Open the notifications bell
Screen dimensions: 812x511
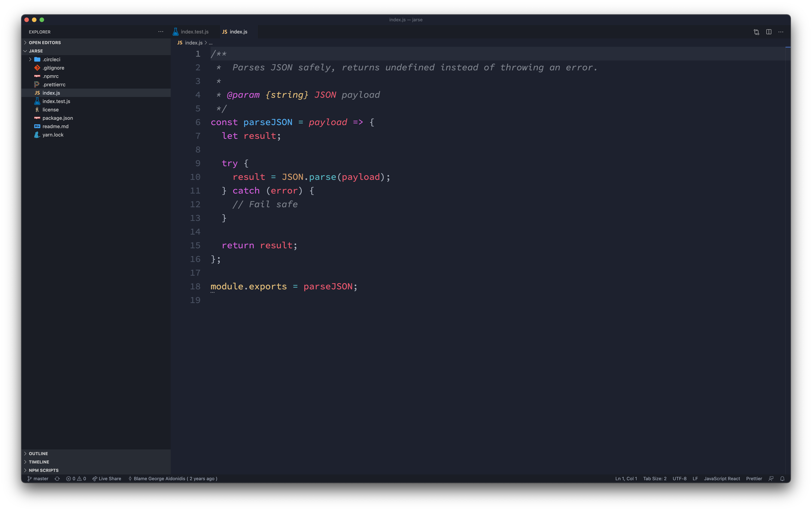pyautogui.click(x=782, y=479)
